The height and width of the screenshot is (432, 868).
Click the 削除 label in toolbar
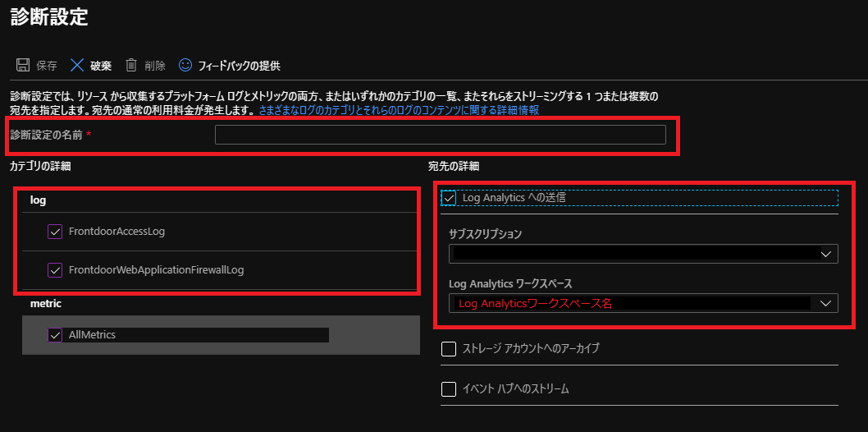click(155, 66)
